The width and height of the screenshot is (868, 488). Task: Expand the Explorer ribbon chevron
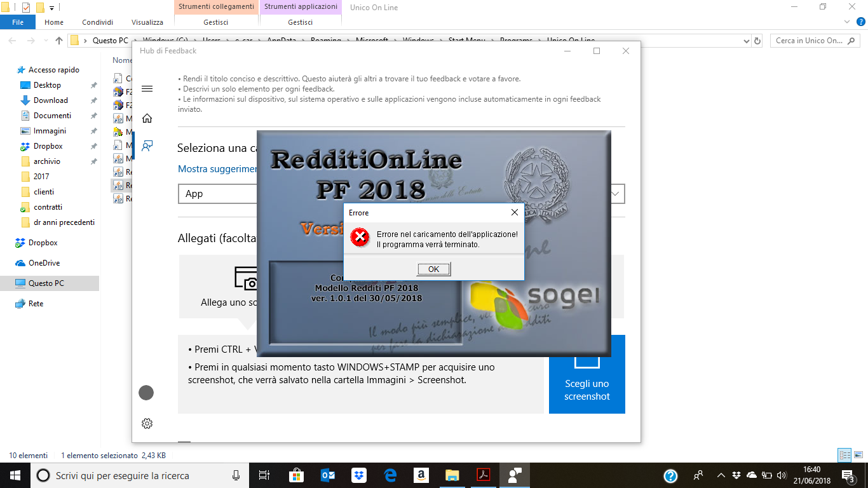(846, 22)
